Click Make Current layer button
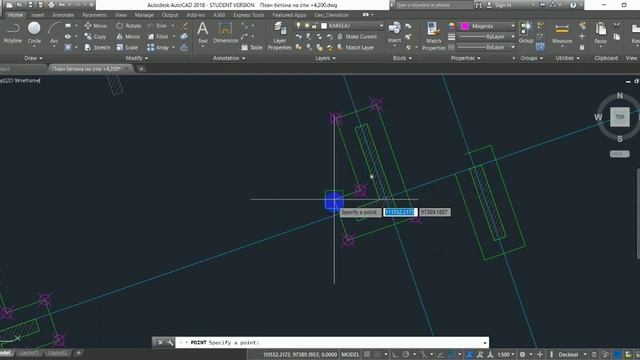The height and width of the screenshot is (360, 640). click(357, 36)
